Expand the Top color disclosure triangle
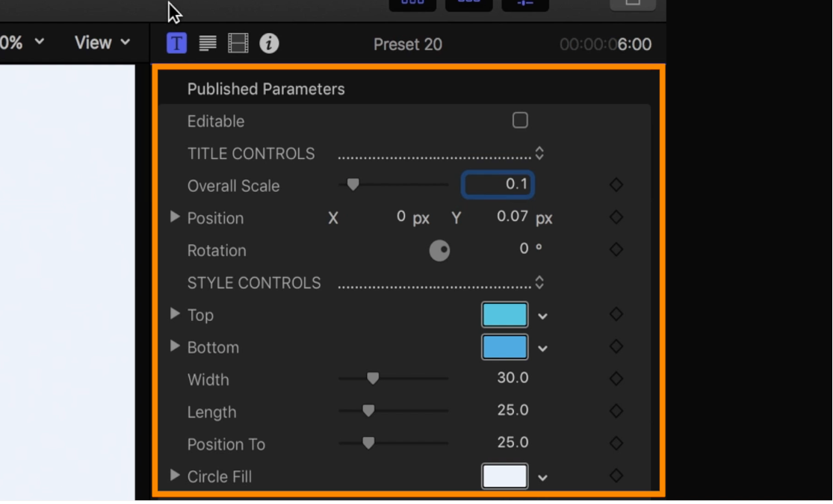The image size is (833, 504). click(174, 314)
